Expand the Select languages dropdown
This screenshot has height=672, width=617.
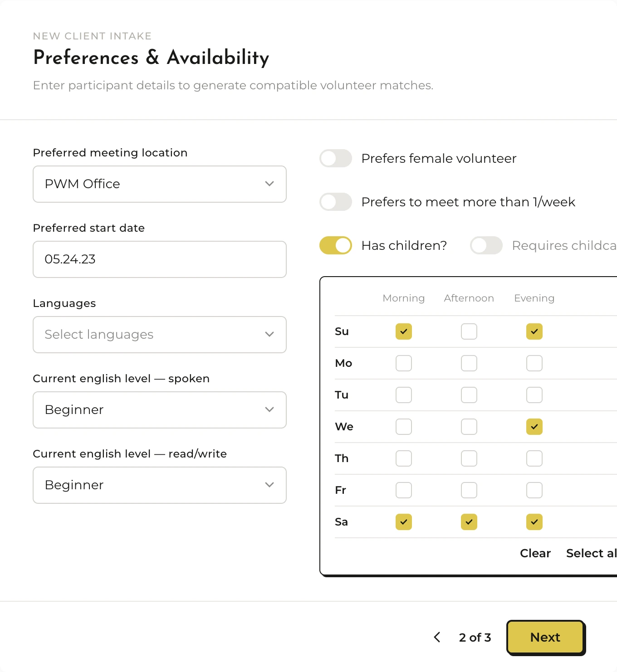pos(160,335)
